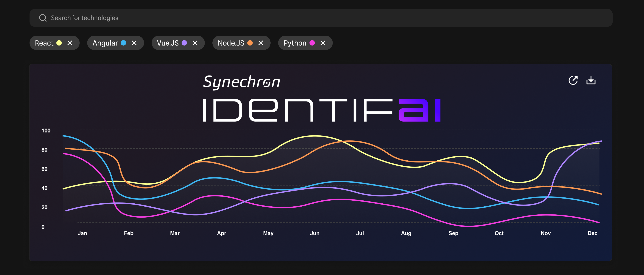644x275 pixels.
Task: Click the React yellow color dot
Action: point(59,43)
